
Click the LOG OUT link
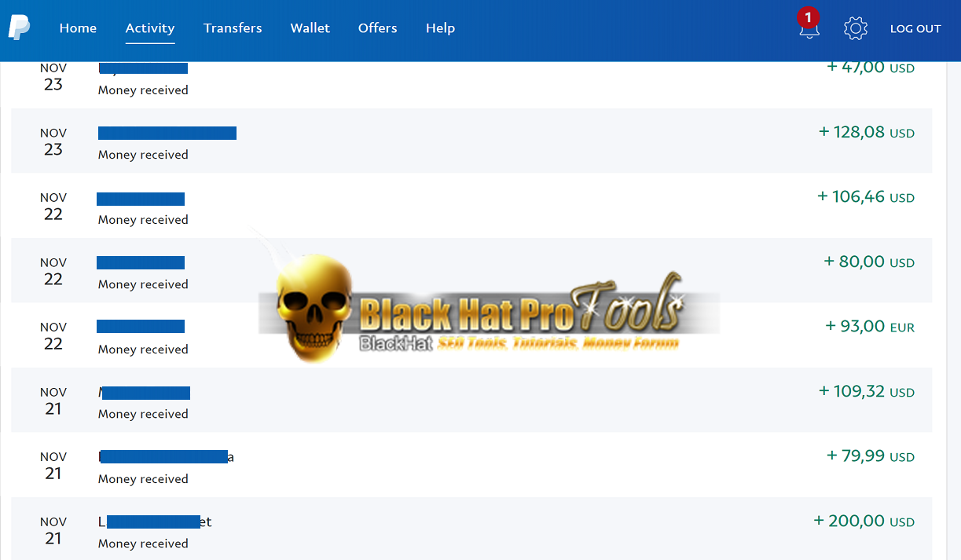tap(915, 28)
